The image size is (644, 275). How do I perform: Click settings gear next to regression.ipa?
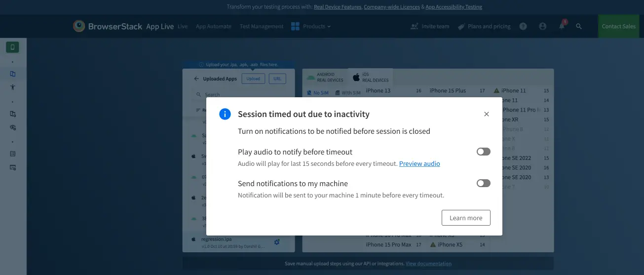point(277,242)
